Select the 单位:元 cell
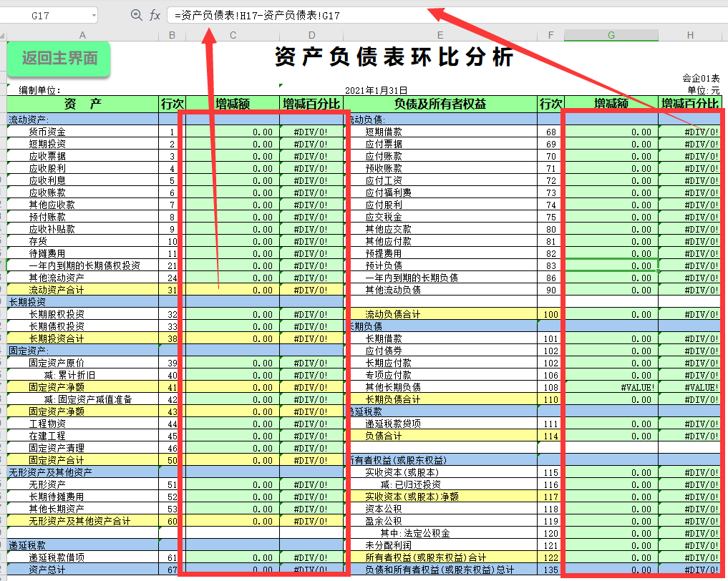Viewport: 728px width, 581px height. (x=704, y=90)
